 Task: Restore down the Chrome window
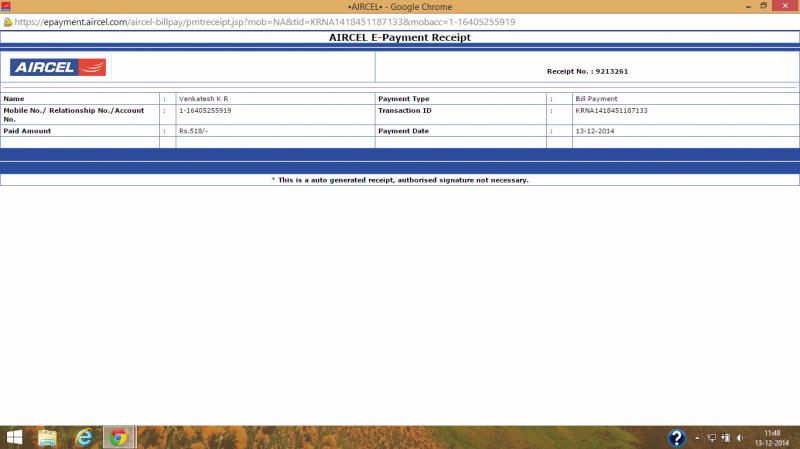[764, 6]
